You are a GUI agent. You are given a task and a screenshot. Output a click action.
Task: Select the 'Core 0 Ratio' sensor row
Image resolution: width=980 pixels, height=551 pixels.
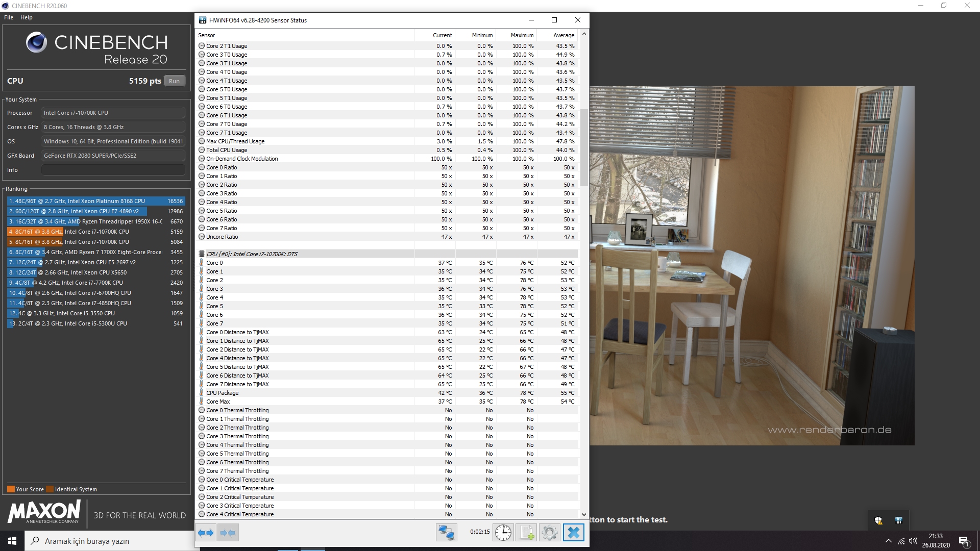tap(387, 167)
